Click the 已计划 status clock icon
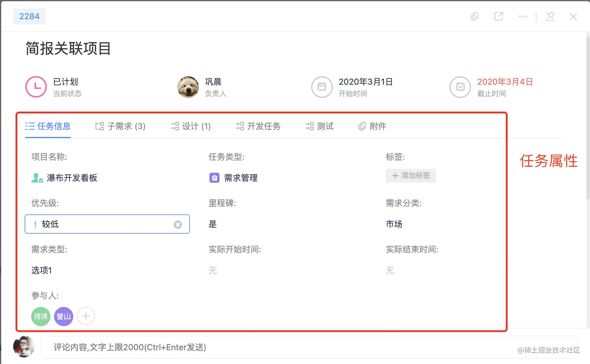Image resolution: width=590 pixels, height=364 pixels. tap(36, 87)
